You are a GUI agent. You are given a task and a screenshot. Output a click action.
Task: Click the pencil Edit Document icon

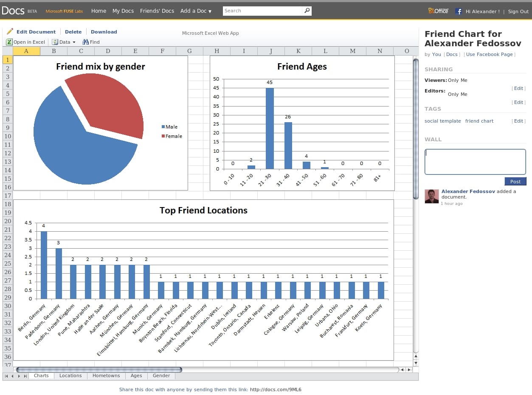tap(10, 31)
